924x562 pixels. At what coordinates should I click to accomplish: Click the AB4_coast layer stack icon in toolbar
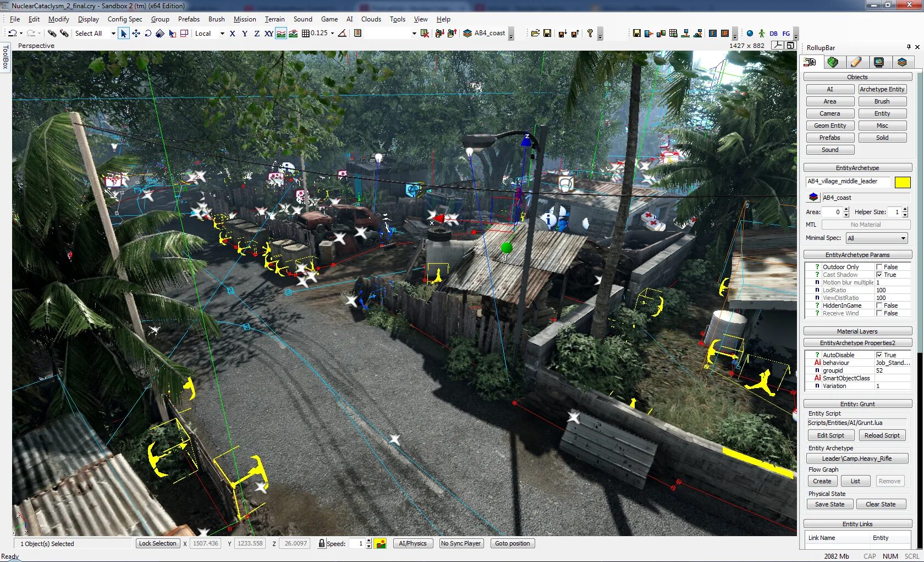tap(468, 33)
